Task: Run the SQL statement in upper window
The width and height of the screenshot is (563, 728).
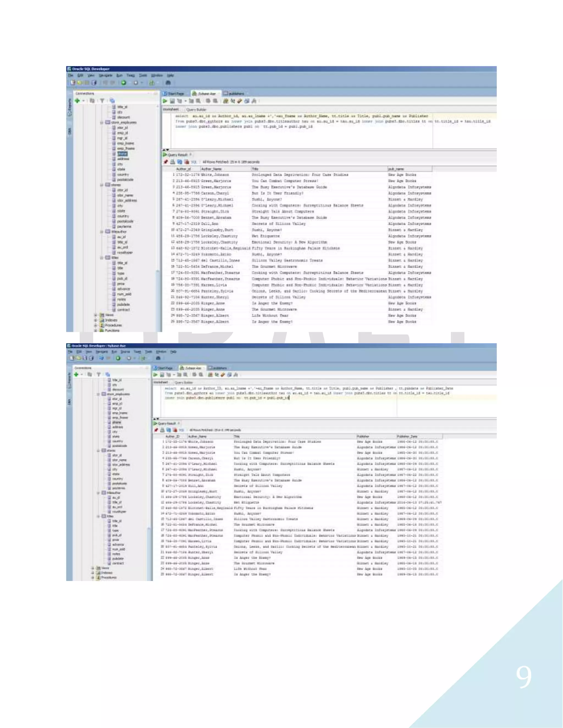Action: (x=165, y=101)
